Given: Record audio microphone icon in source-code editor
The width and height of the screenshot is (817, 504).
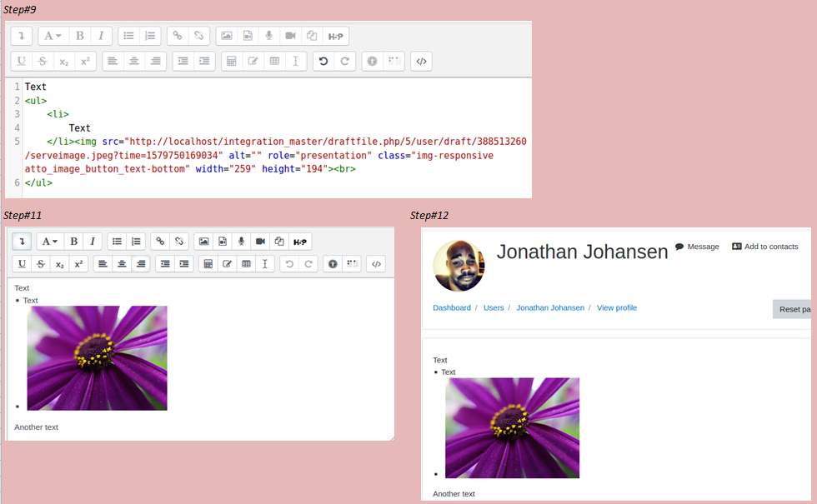Looking at the screenshot, I should (x=268, y=36).
